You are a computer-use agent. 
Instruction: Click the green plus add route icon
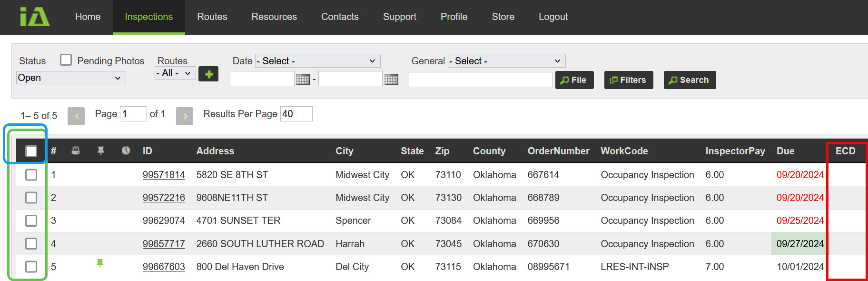(x=208, y=74)
